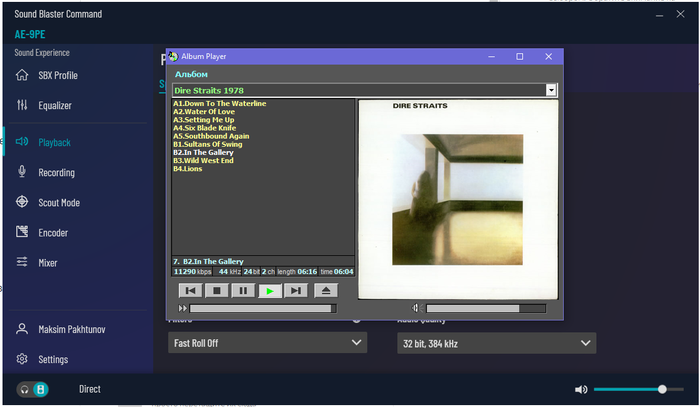Click the Direct mode label
Image resolution: width=700 pixels, height=407 pixels.
90,389
